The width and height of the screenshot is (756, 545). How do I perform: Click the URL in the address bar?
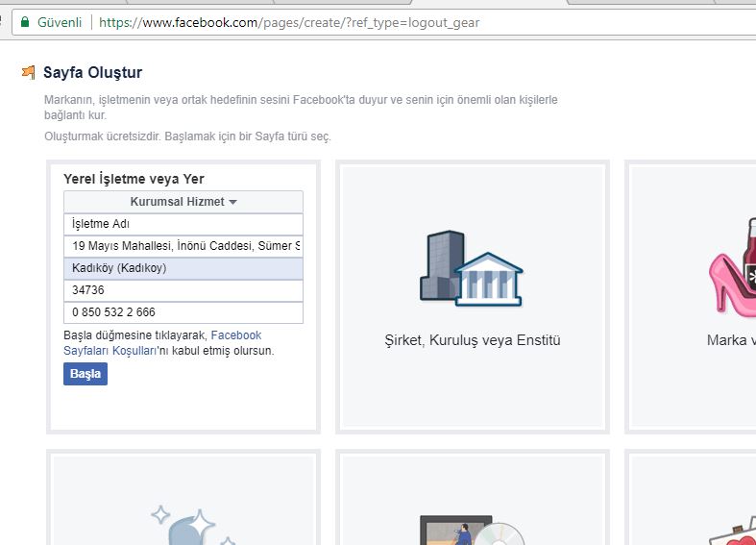[289, 22]
